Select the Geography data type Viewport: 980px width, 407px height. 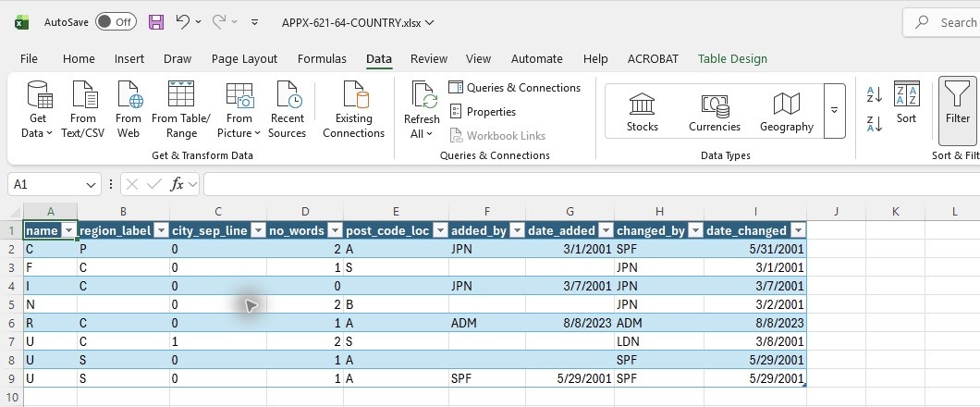pos(786,112)
